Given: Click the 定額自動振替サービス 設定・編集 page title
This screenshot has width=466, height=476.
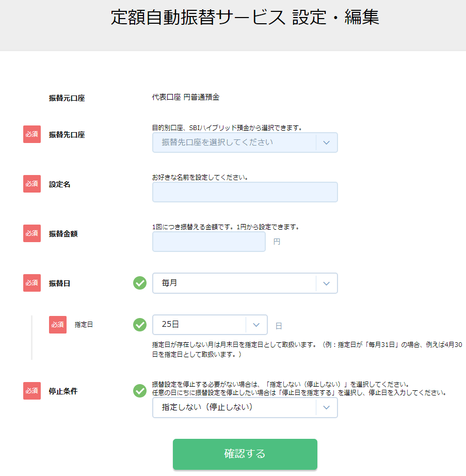Looking at the screenshot, I should [245, 17].
